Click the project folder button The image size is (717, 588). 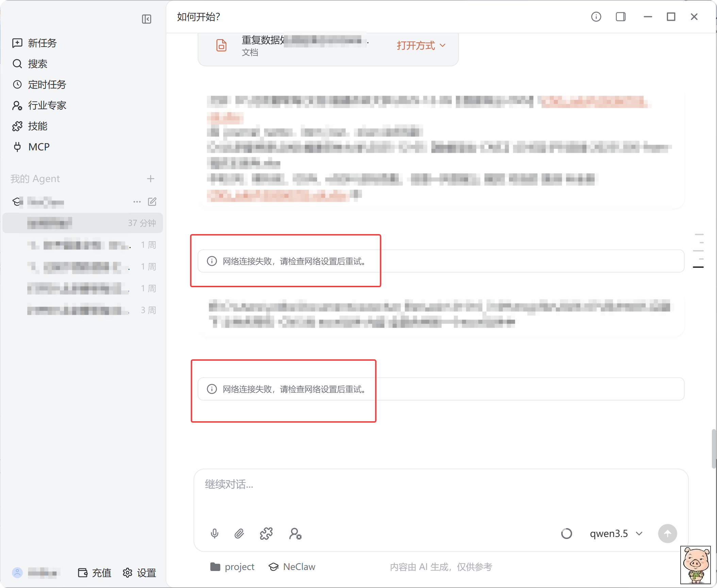click(232, 567)
